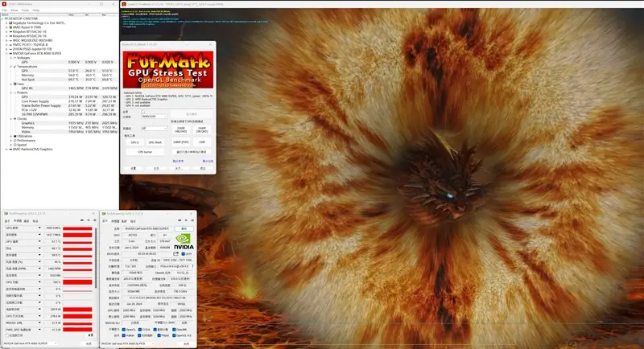Click GPU clock red graph bar
Image resolution: width=644 pixels, height=349 pixels.
pyautogui.click(x=77, y=228)
